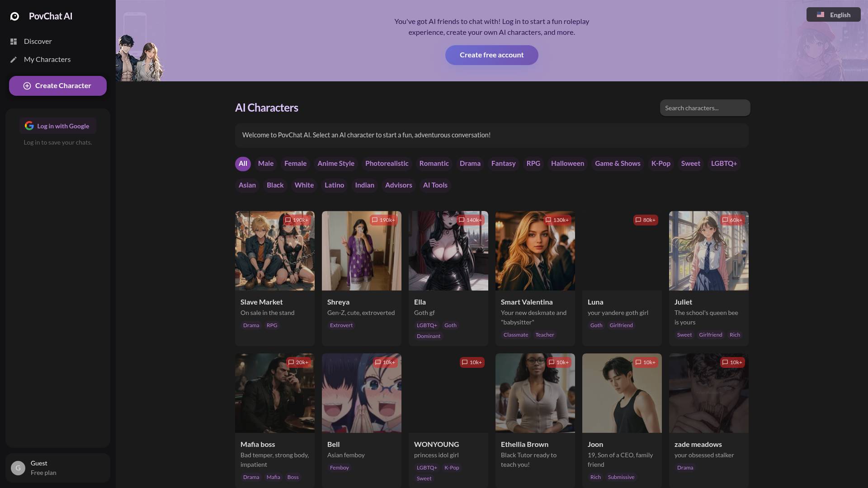The width and height of the screenshot is (868, 488).
Task: Select the Anime Style category filter
Action: 336,164
